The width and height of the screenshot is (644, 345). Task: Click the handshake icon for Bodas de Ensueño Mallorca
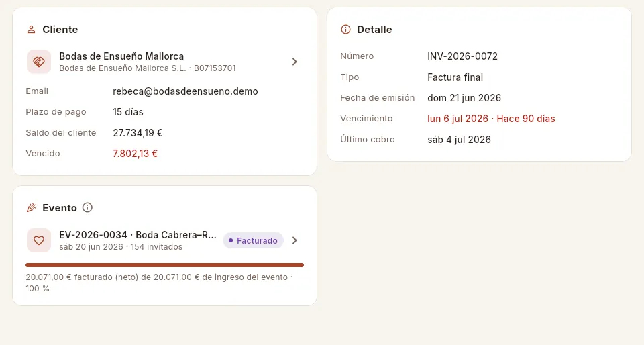tap(39, 62)
